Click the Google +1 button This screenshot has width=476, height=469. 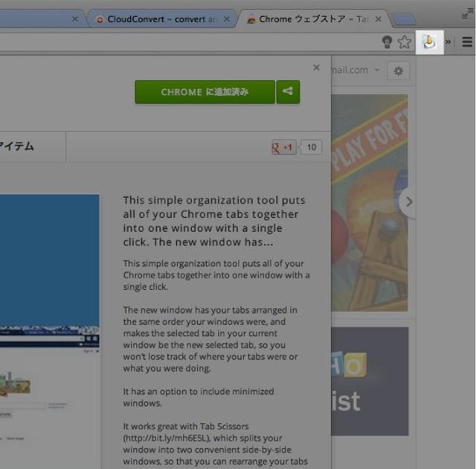click(284, 147)
